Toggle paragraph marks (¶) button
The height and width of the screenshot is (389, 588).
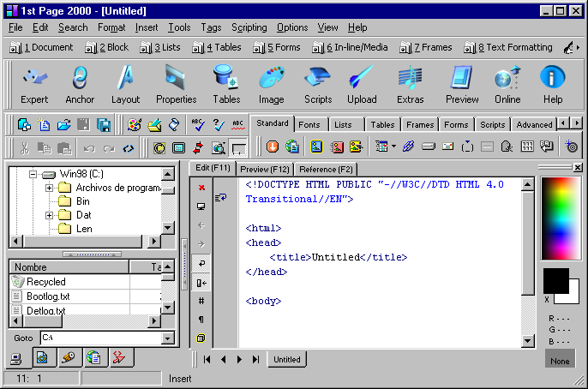[x=201, y=320]
